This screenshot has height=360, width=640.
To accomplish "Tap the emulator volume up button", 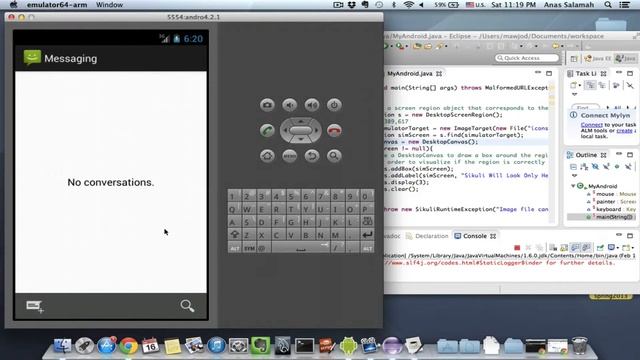I will coord(312,105).
